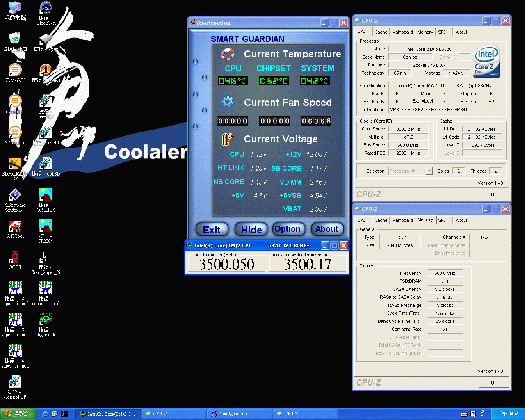The height and width of the screenshot is (420, 525).
Task: Switch to CPU tab in lower CPU-Z
Action: 362,220
